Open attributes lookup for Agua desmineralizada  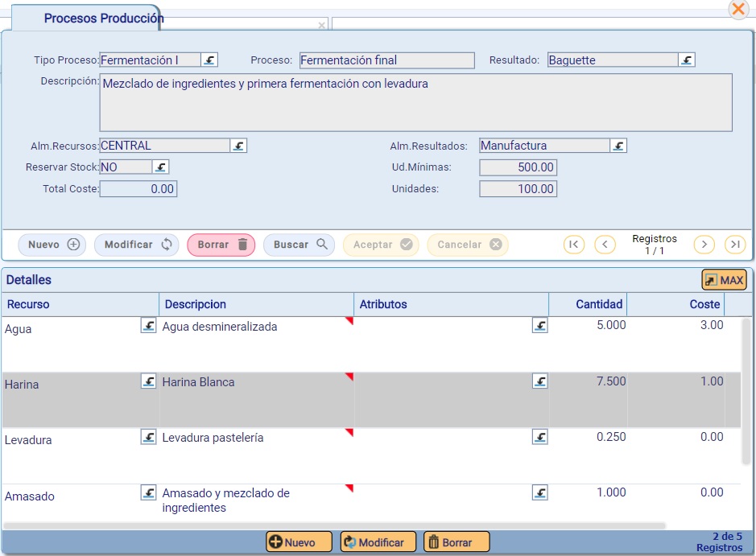[x=540, y=326]
